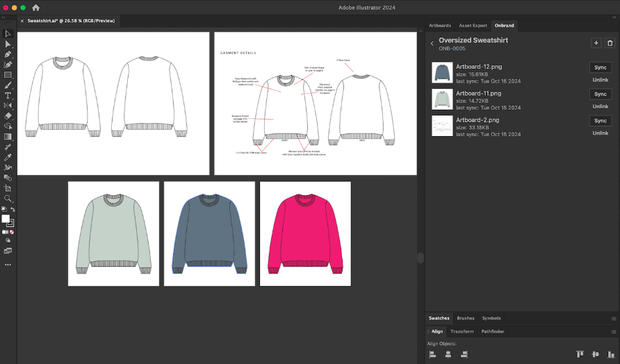Select the Align tab
620x364 pixels.
437,331
